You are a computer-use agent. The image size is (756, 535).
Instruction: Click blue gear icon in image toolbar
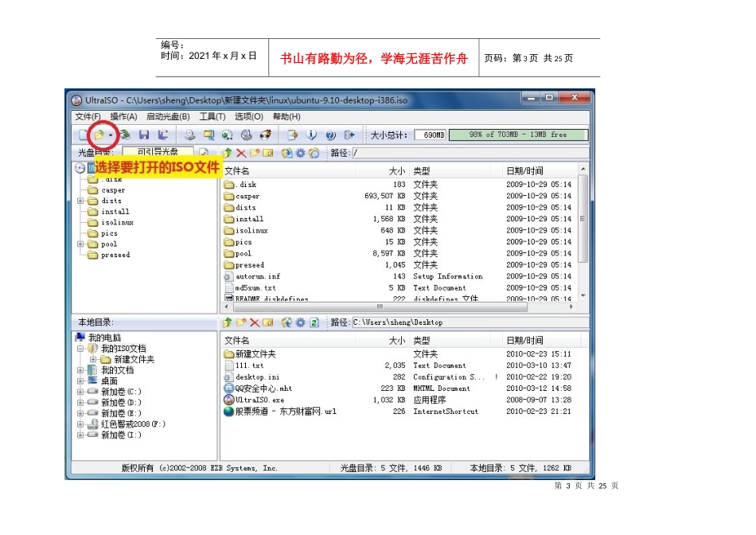coord(300,153)
